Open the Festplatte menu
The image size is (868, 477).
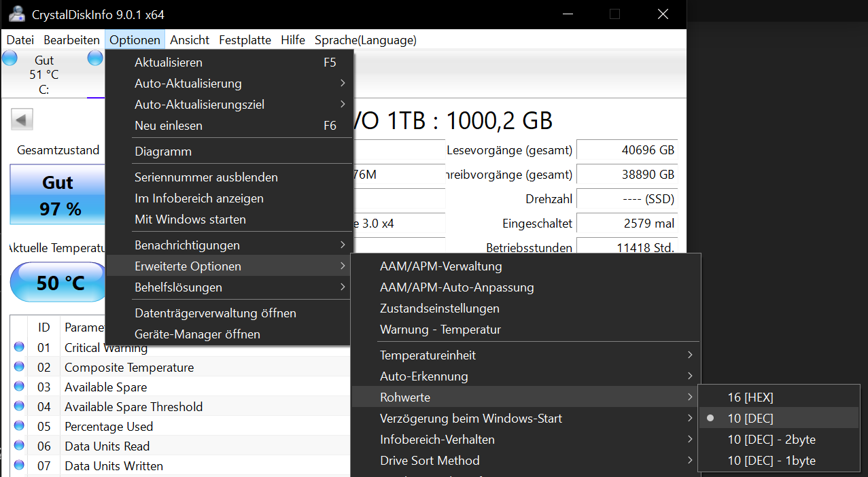point(245,40)
